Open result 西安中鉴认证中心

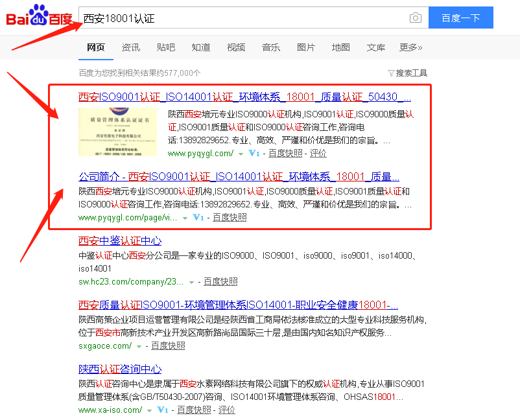(x=120, y=240)
